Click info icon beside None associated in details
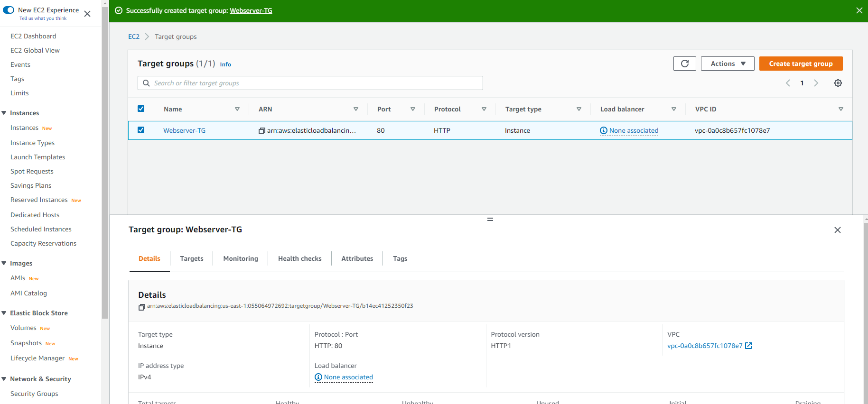Image resolution: width=868 pixels, height=404 pixels. coord(318,377)
